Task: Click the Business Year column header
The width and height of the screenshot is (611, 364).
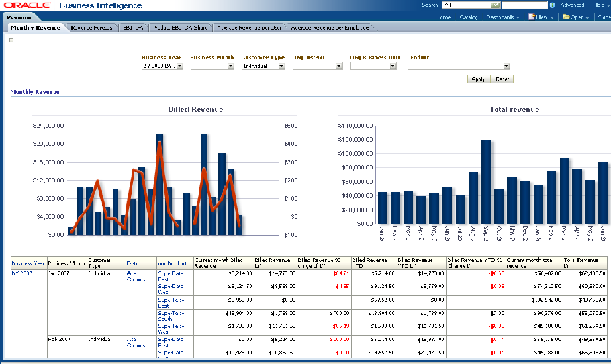Action: pyautogui.click(x=28, y=263)
